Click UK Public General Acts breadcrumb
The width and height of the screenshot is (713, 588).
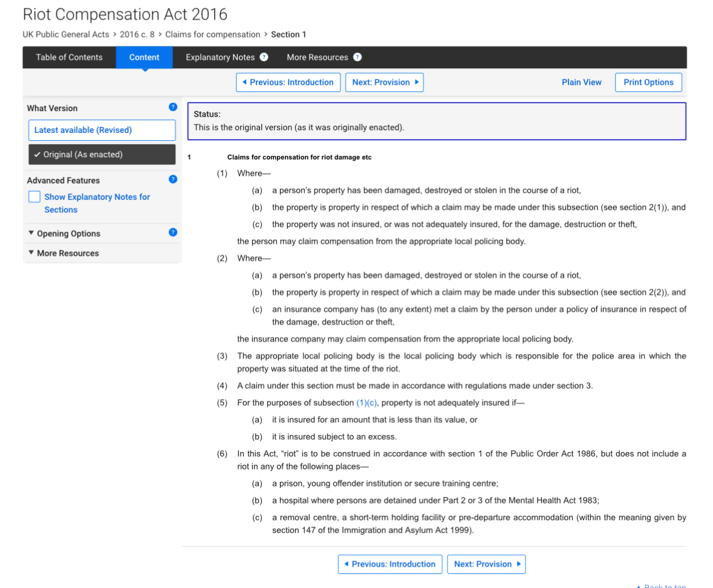(x=67, y=34)
